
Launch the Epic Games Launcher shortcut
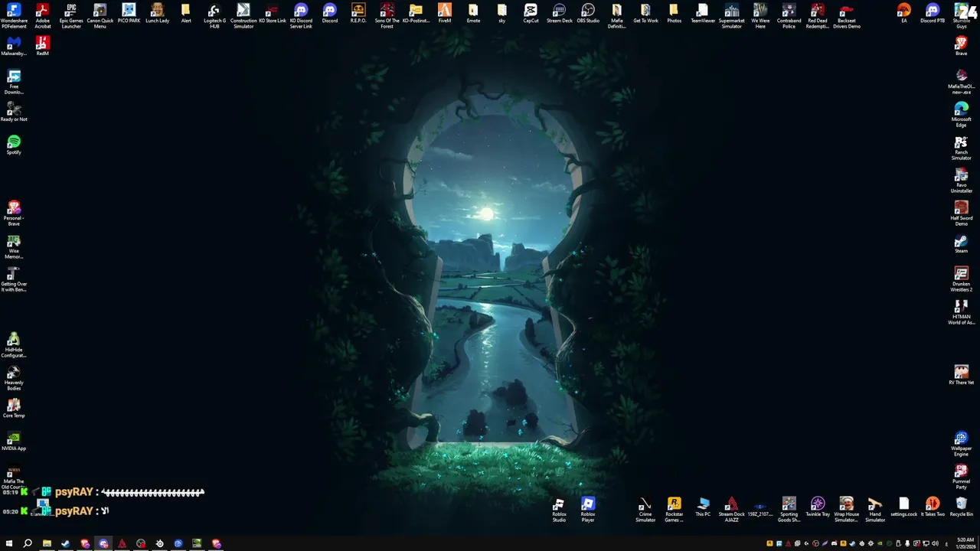click(71, 16)
